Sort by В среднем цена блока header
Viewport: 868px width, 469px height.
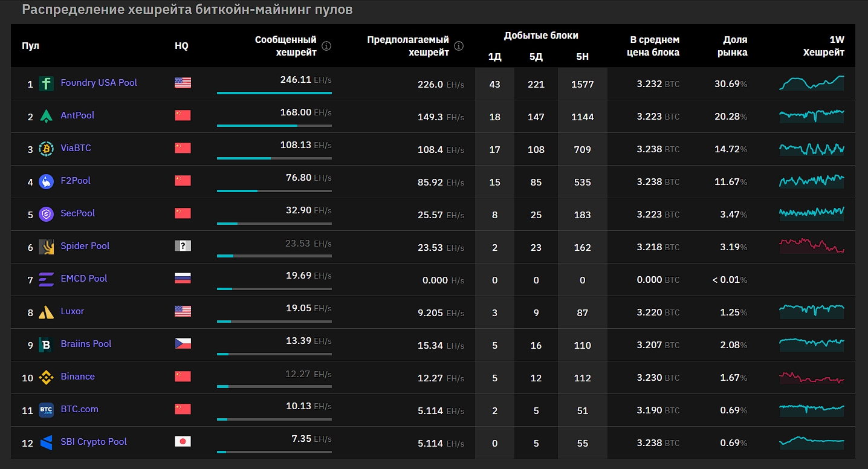(x=655, y=46)
